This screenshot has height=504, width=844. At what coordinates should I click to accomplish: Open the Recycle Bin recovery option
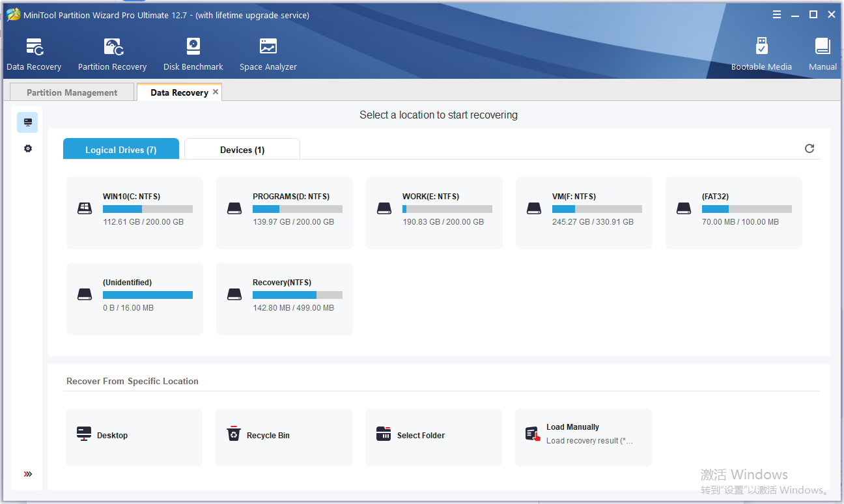[284, 437]
